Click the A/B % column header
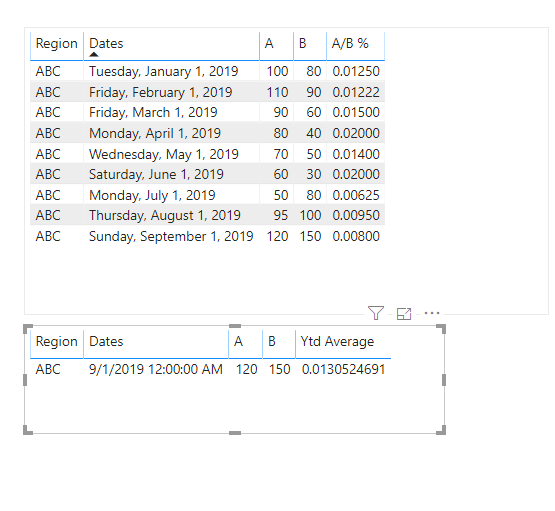 [350, 44]
